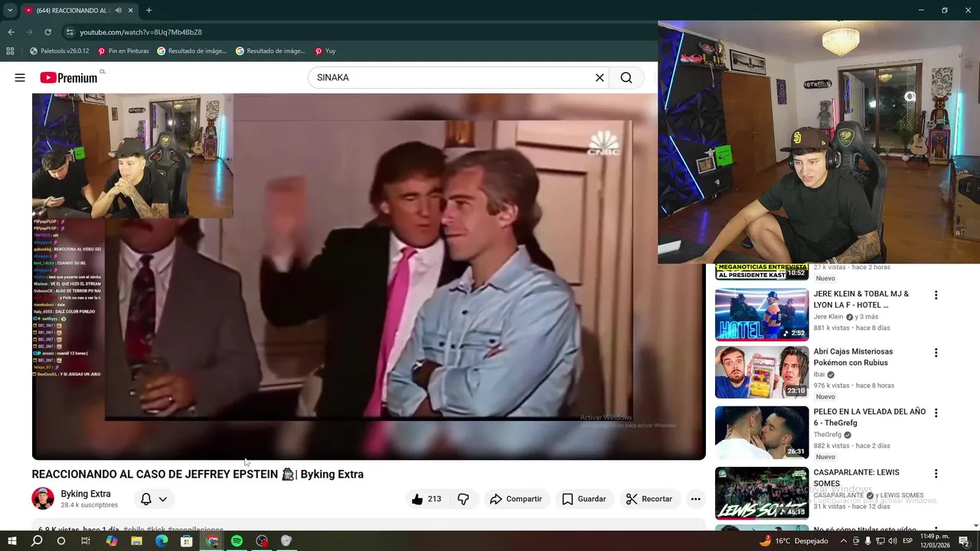
Task: Open the Meganoticias Kast interview thumbnail
Action: pos(762,272)
